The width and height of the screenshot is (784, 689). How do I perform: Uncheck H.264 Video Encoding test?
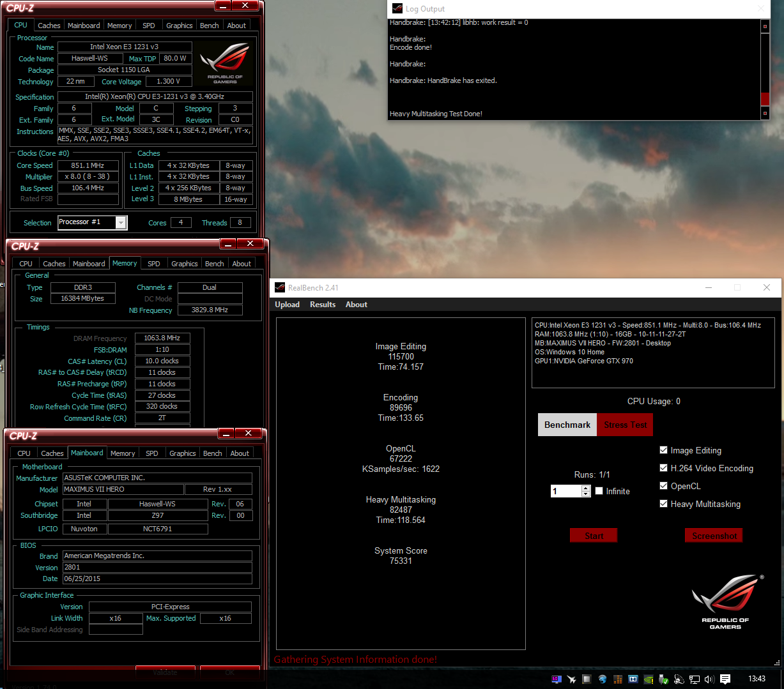[x=663, y=468]
